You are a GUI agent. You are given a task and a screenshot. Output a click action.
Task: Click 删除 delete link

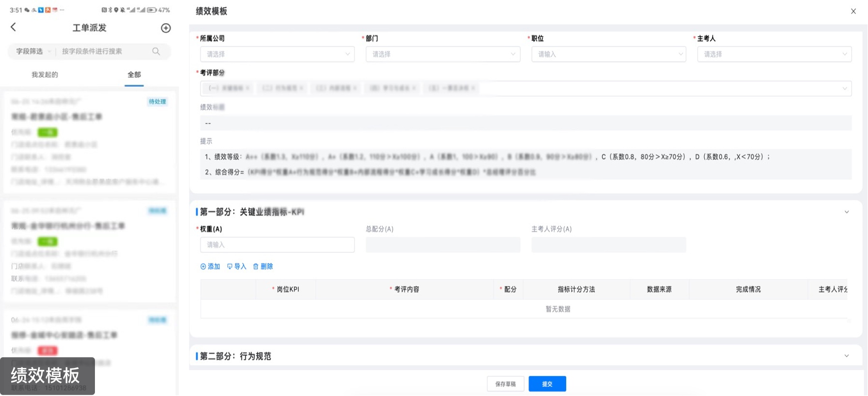(263, 267)
